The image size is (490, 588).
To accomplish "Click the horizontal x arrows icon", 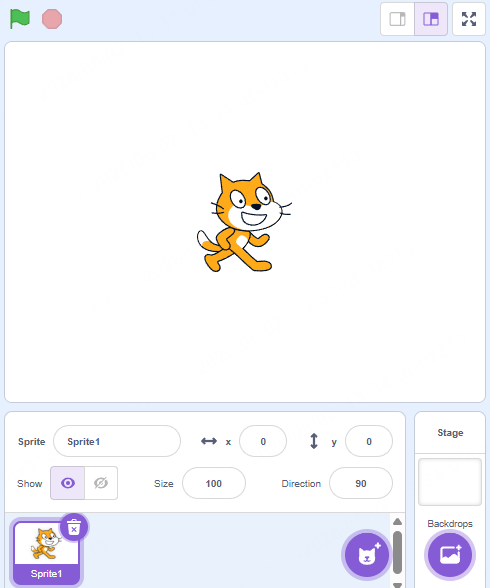I will point(209,441).
